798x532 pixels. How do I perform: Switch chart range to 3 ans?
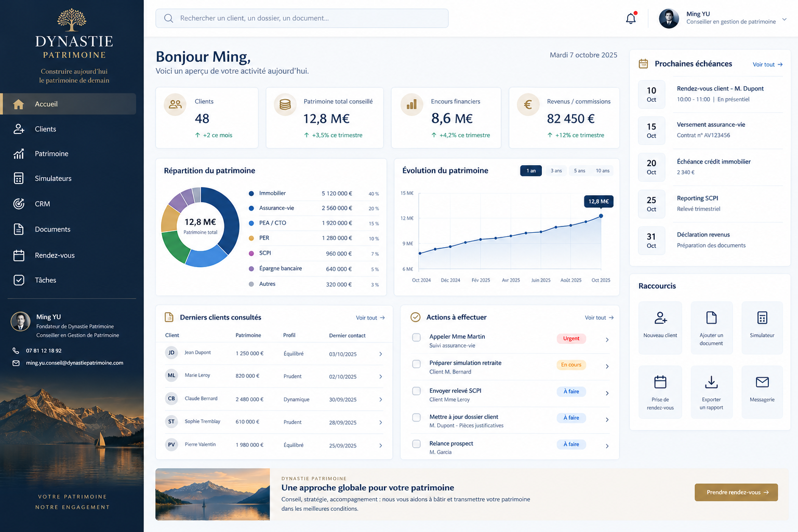pyautogui.click(x=556, y=170)
